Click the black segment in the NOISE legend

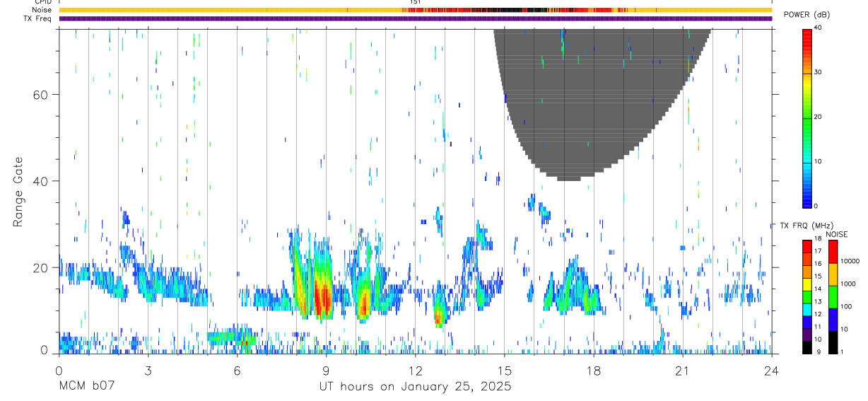tap(833, 342)
